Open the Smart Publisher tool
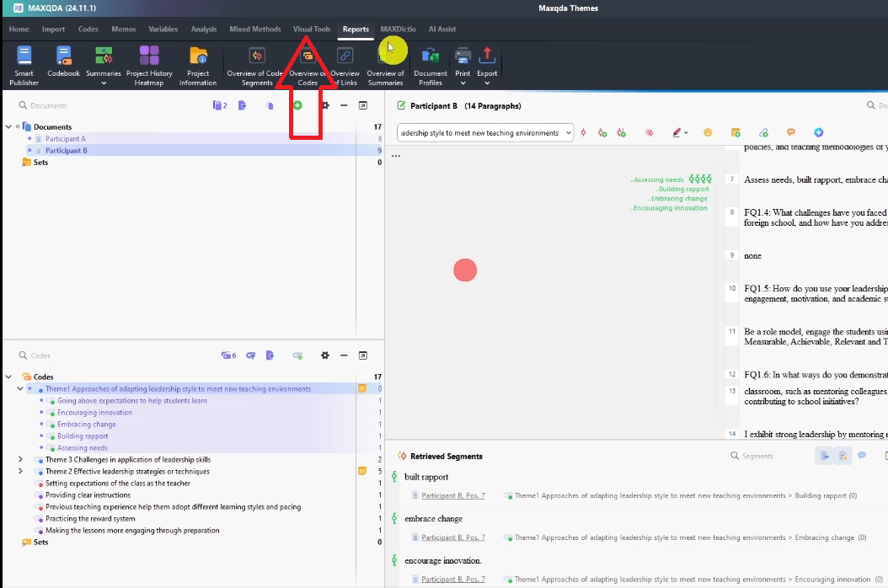 [24, 65]
